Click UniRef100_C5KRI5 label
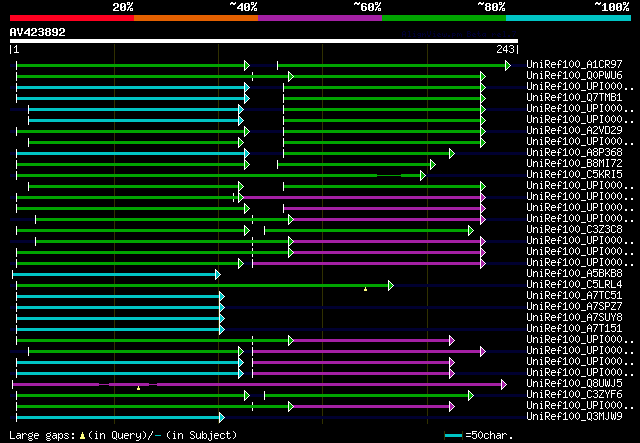 tap(574, 175)
